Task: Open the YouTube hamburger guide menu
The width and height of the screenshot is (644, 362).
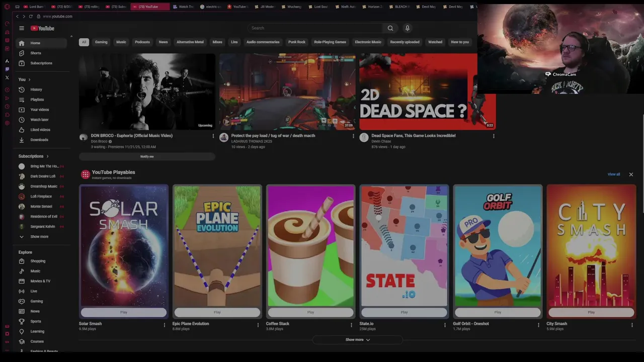Action: pyautogui.click(x=21, y=28)
